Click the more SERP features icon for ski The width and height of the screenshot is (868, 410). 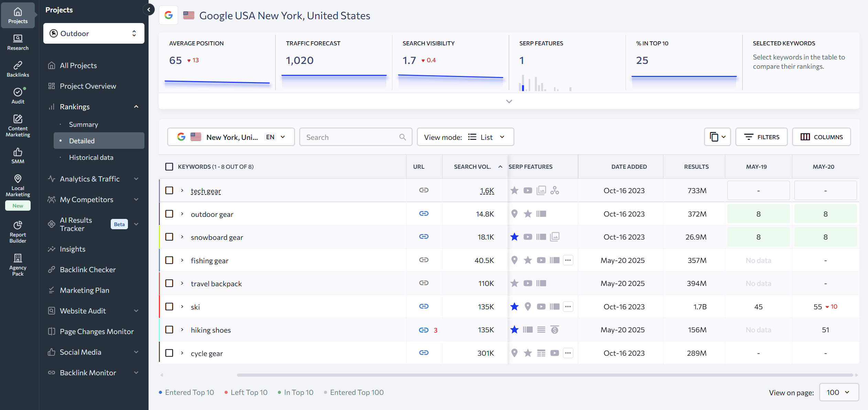click(x=568, y=307)
